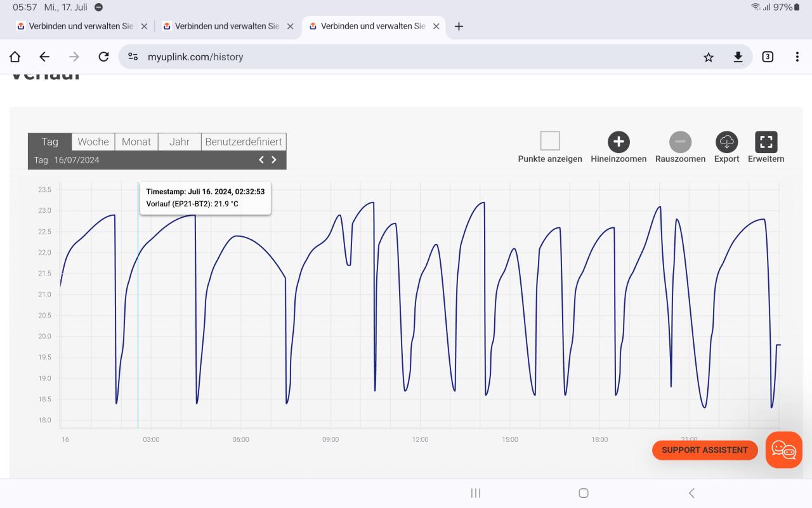Navigate back in browser
This screenshot has width=812, height=508.
[44, 57]
